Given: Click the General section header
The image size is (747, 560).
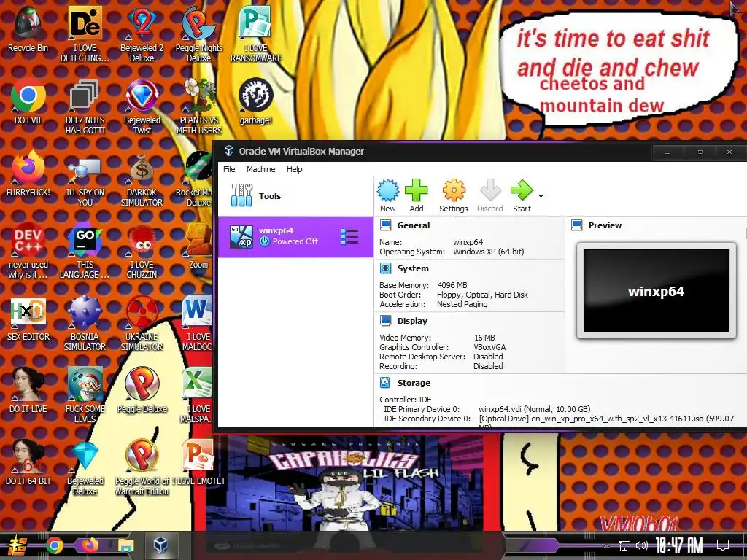Looking at the screenshot, I should coord(413,225).
